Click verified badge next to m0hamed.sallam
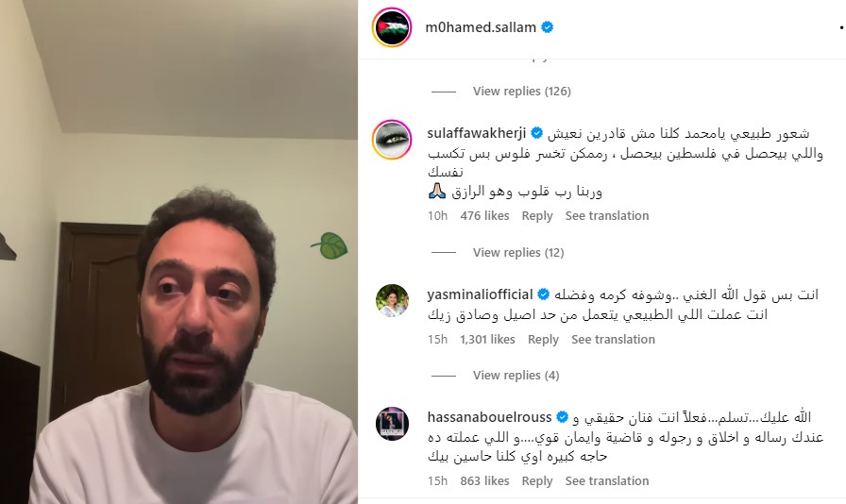The image size is (846, 504). coord(547,27)
